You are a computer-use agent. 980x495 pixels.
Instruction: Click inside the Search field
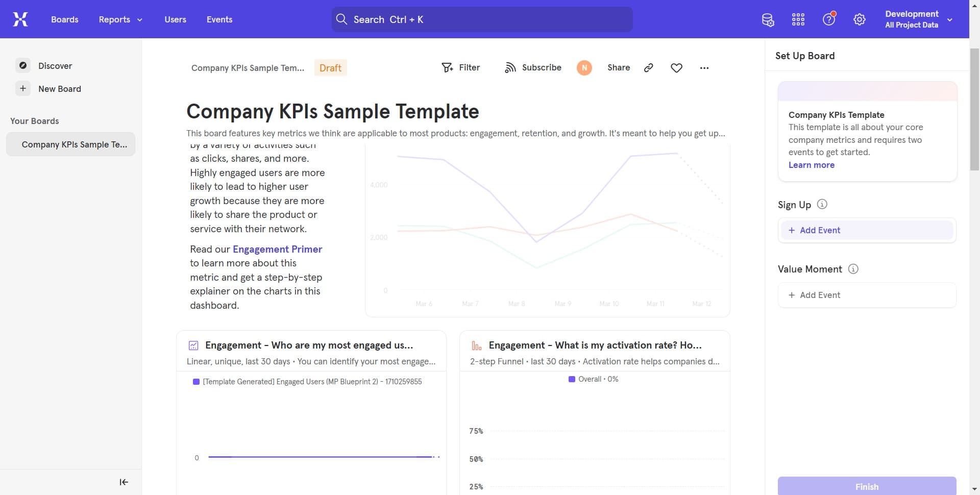pyautogui.click(x=481, y=19)
